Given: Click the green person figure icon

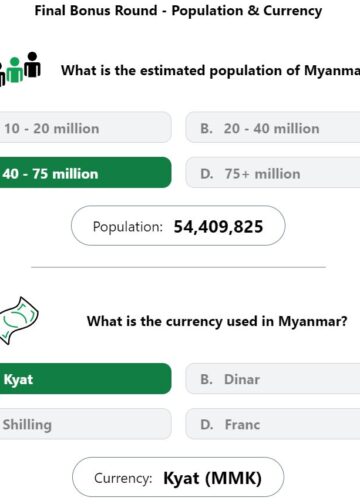Looking at the screenshot, I should pyautogui.click(x=15, y=70).
